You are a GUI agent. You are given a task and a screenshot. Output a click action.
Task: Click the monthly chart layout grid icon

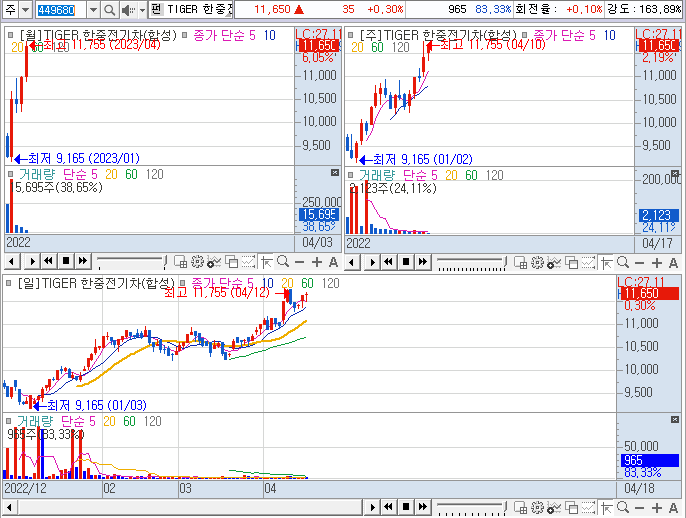[181, 262]
